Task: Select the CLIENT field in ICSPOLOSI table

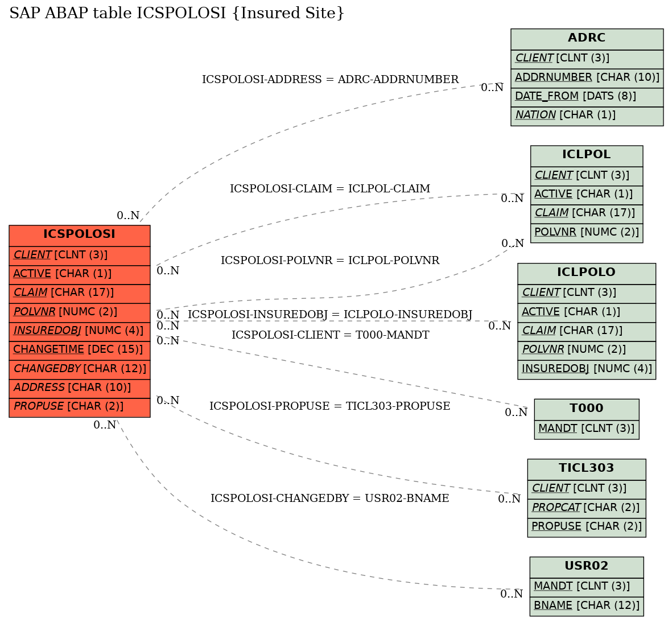Action: [80, 256]
